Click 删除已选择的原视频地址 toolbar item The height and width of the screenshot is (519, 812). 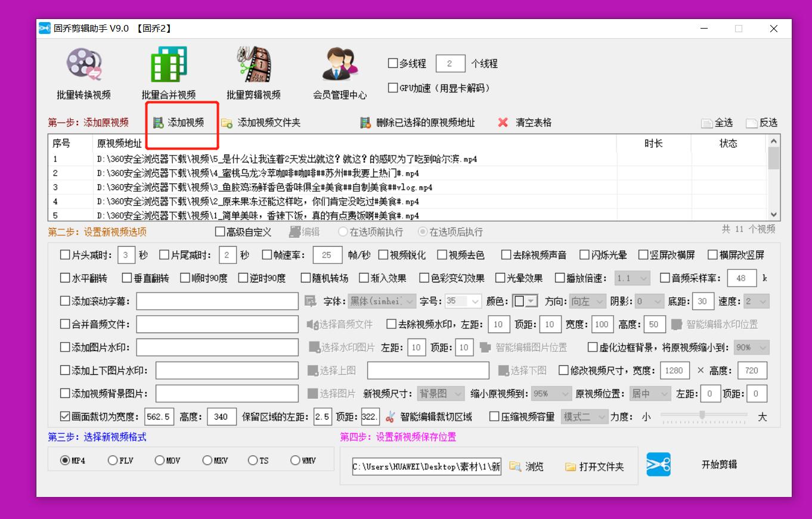419,123
